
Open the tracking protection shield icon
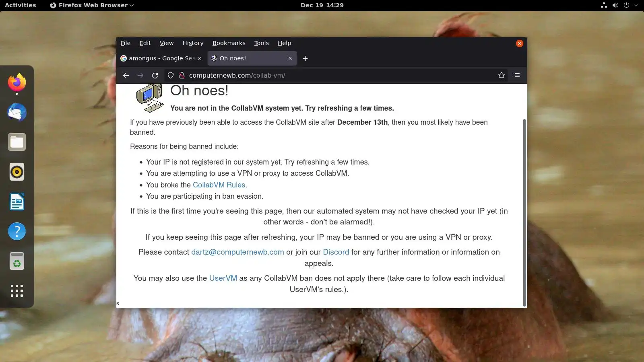[171, 75]
